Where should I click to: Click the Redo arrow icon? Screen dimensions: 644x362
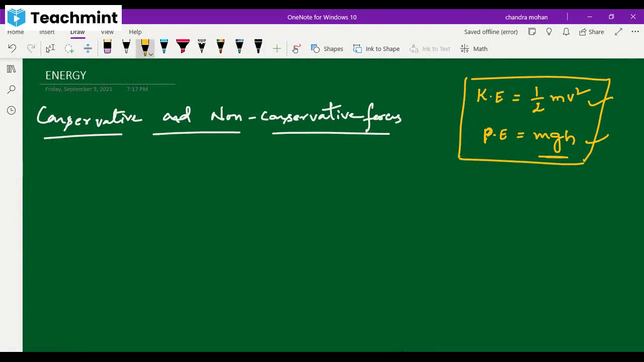click(x=31, y=48)
